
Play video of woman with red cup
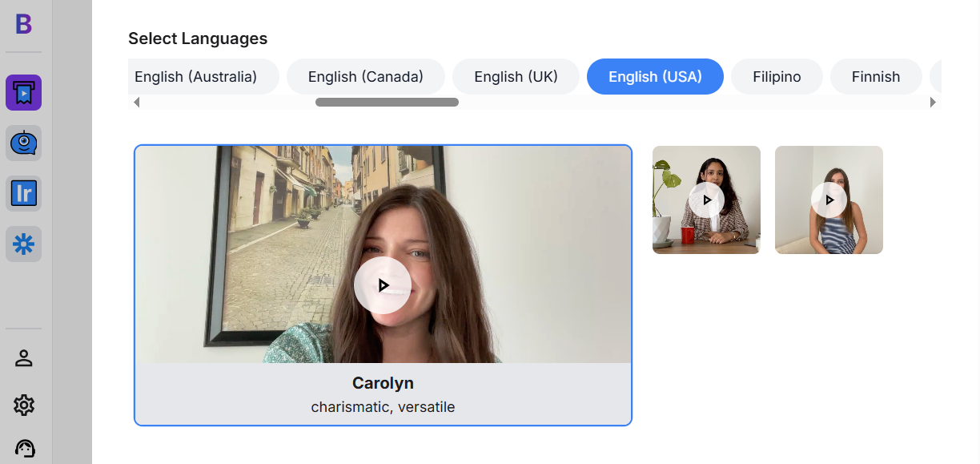click(x=706, y=200)
